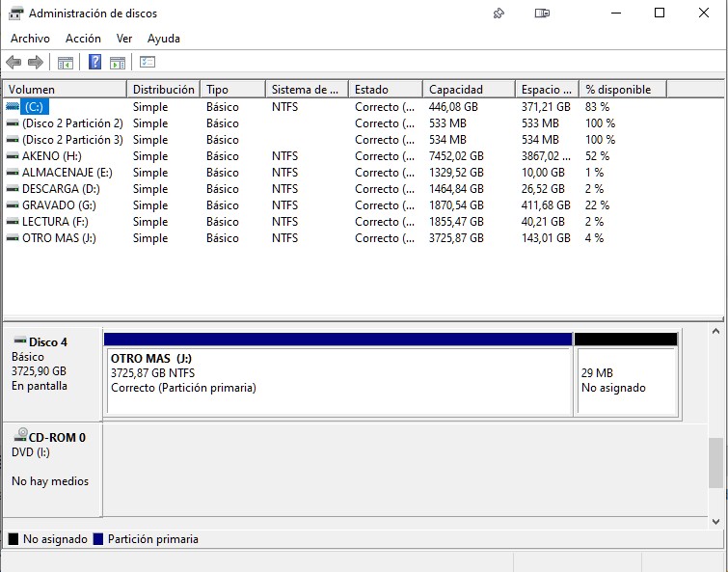Click scroll down arrow of disk pane
This screenshot has width=728, height=572.
pos(715,522)
